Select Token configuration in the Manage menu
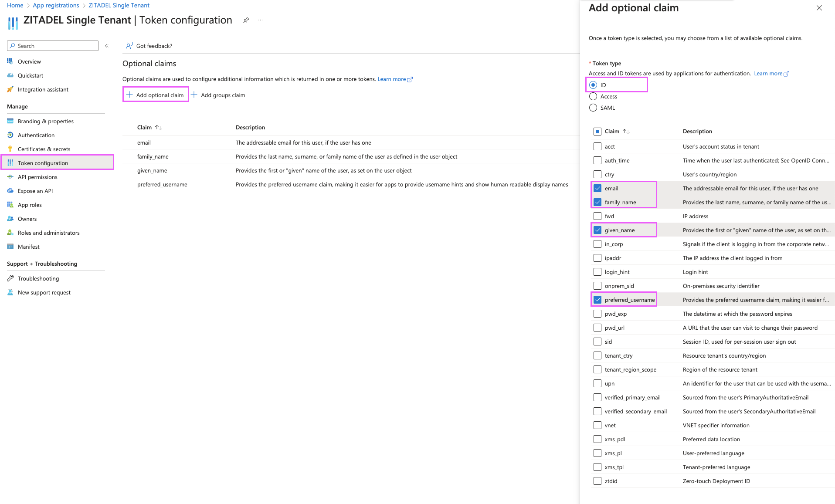This screenshot has height=504, width=835. pos(44,162)
